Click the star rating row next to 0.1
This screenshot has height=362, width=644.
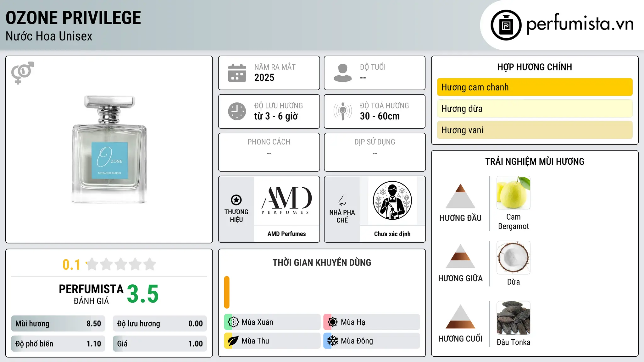click(121, 264)
